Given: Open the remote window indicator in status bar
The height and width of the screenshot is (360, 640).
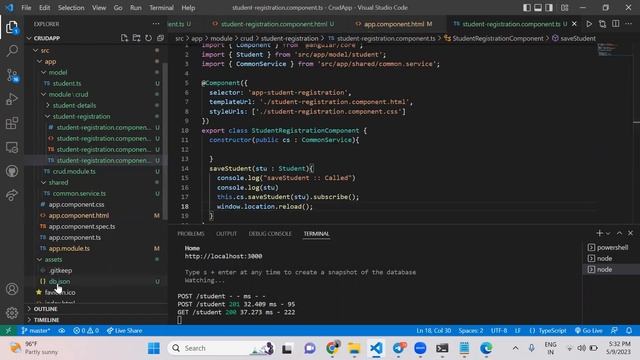Looking at the screenshot, I should [x=8, y=331].
